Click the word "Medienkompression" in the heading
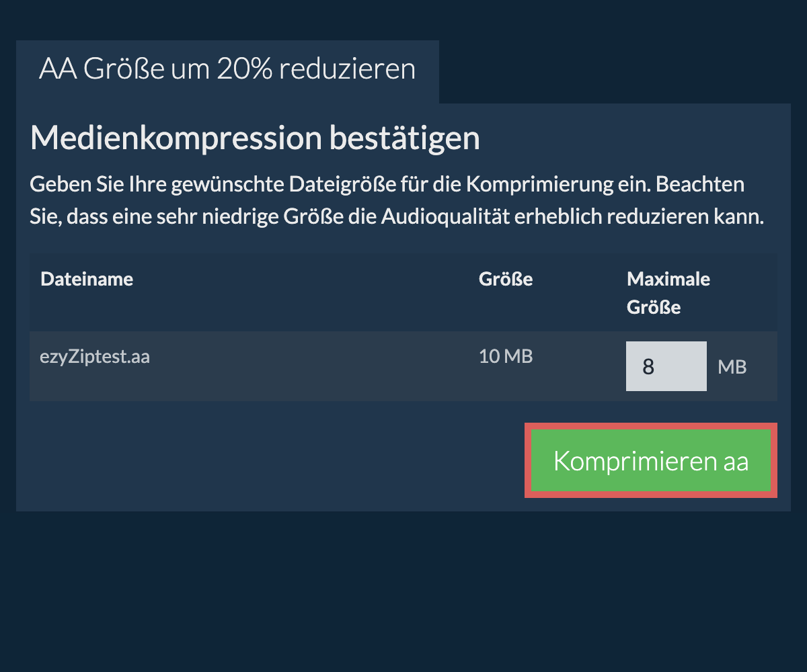 176,138
